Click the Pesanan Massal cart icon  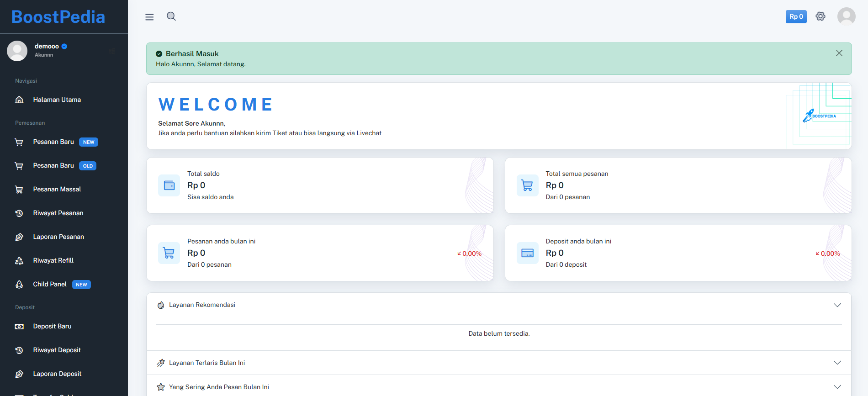[19, 190]
